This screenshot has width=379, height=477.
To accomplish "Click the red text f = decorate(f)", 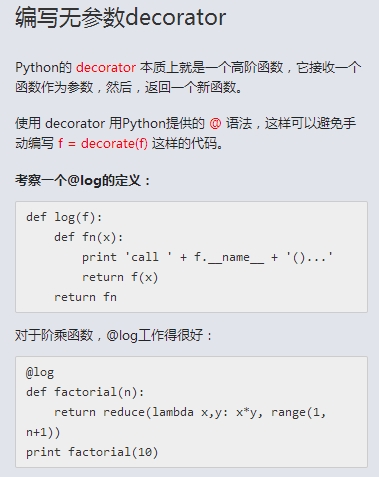I will [x=103, y=144].
